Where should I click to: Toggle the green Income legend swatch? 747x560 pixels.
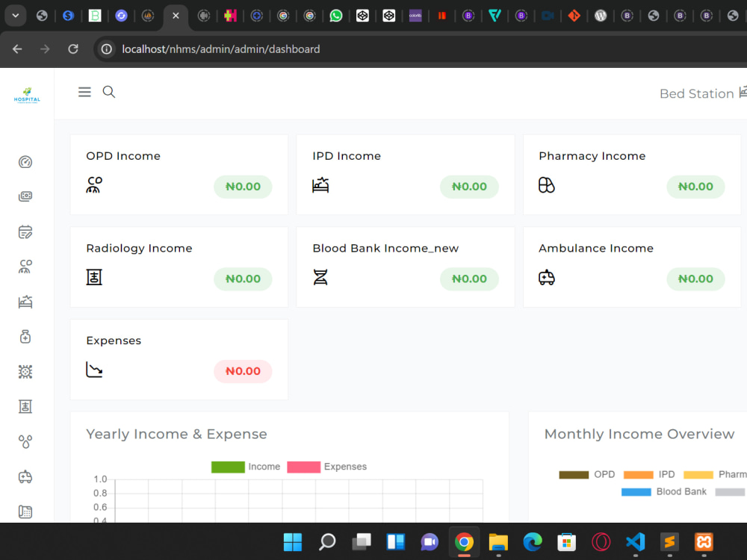click(x=228, y=467)
